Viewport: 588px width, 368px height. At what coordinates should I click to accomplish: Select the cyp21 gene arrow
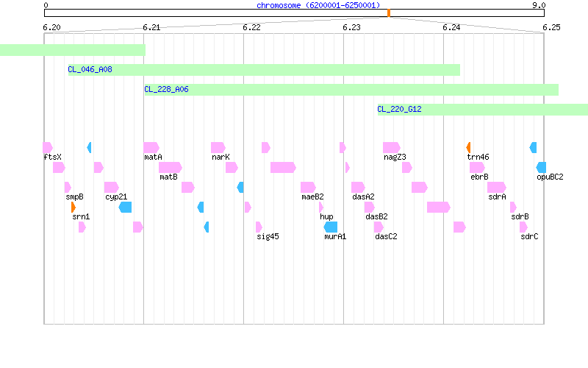point(112,187)
